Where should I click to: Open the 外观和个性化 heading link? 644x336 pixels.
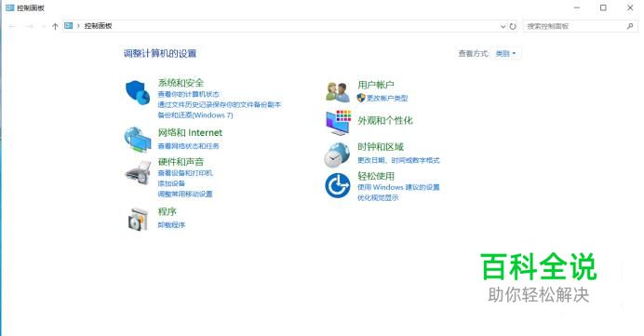[x=385, y=120]
